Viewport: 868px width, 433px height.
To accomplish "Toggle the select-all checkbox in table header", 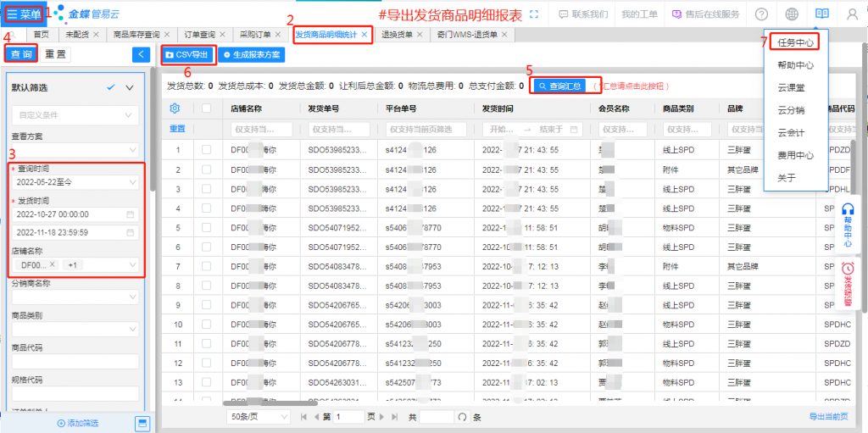I will [207, 108].
